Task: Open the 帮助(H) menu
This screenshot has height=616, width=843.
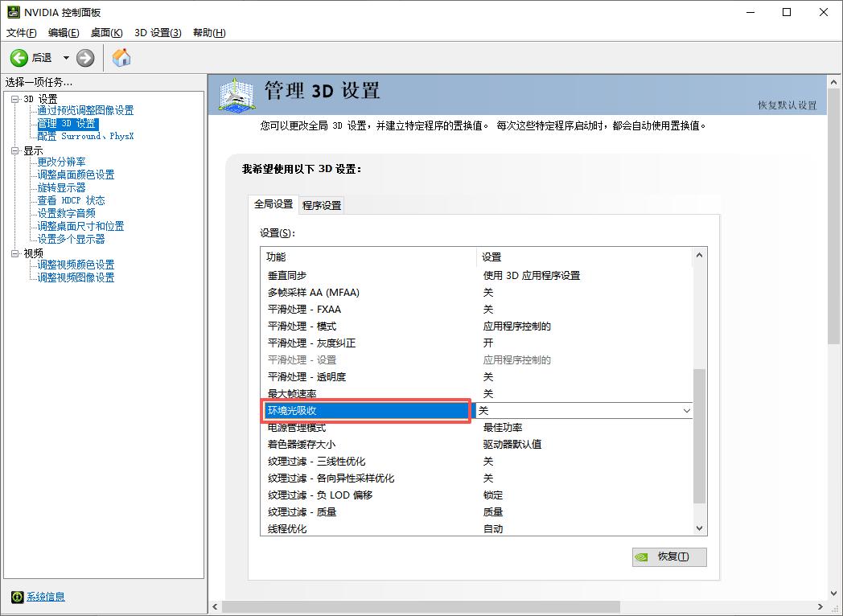Action: click(209, 33)
